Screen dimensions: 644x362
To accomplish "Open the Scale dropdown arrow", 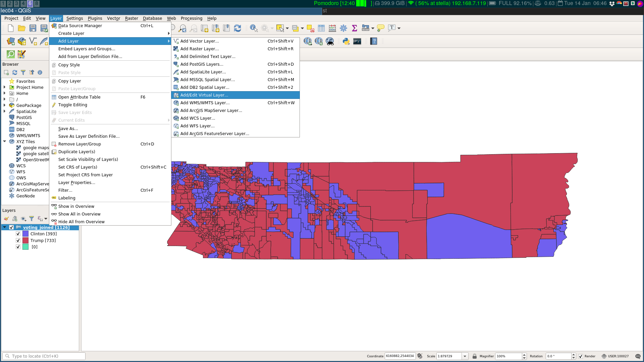I will pos(465,356).
